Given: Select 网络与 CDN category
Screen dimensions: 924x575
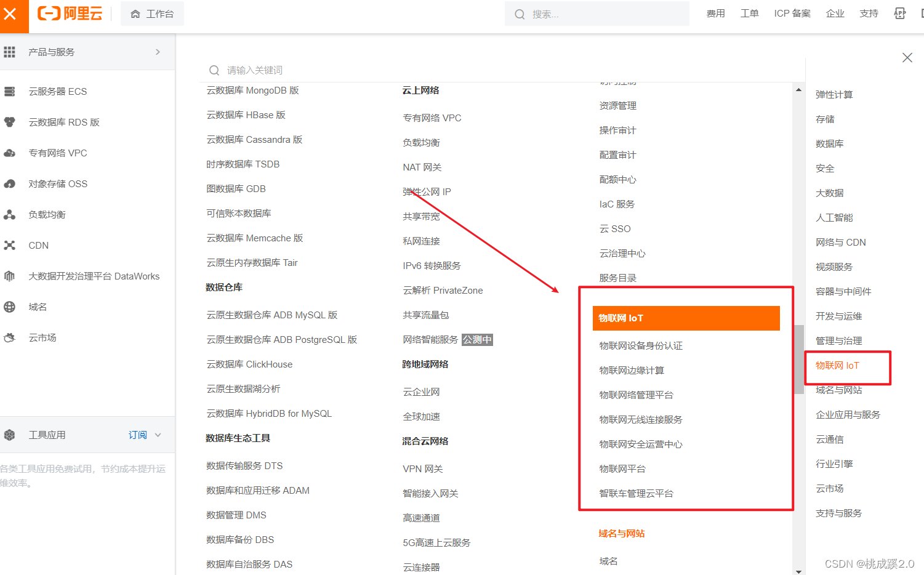Looking at the screenshot, I should pos(841,243).
